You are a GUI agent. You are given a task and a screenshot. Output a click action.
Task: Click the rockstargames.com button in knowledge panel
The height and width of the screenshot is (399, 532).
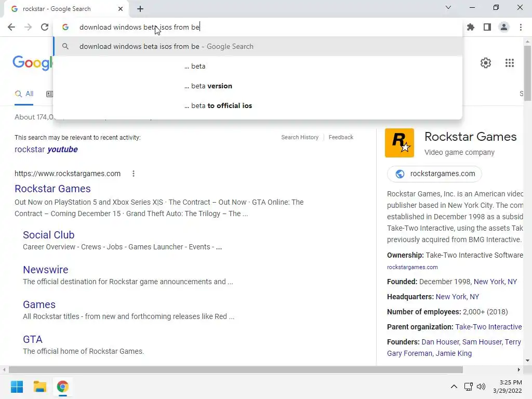pyautogui.click(x=434, y=174)
